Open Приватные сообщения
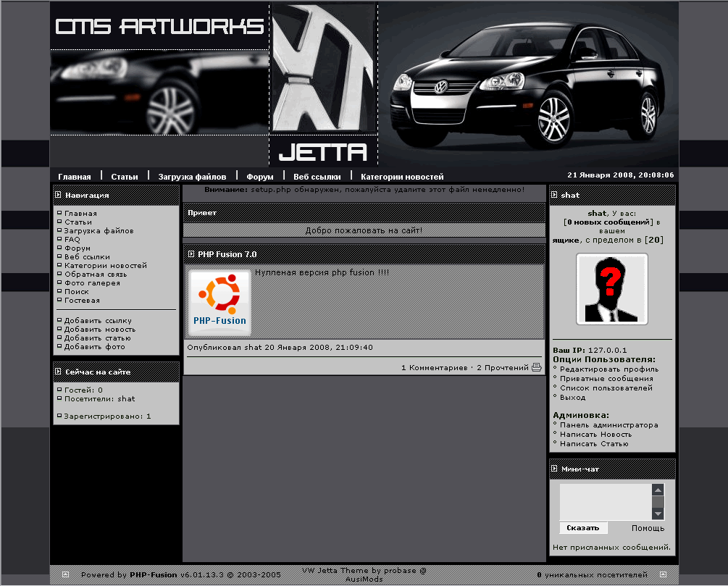The height and width of the screenshot is (586, 728). pyautogui.click(x=606, y=378)
